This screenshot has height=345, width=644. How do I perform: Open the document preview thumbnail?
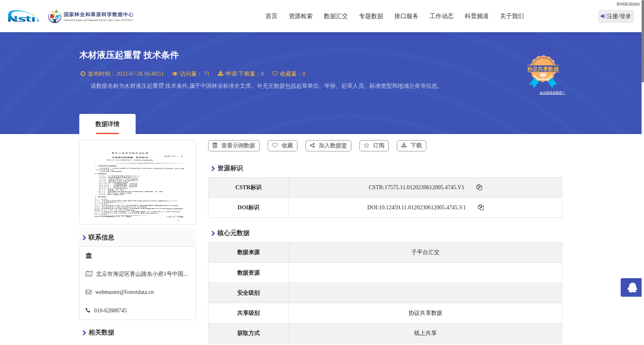138,182
